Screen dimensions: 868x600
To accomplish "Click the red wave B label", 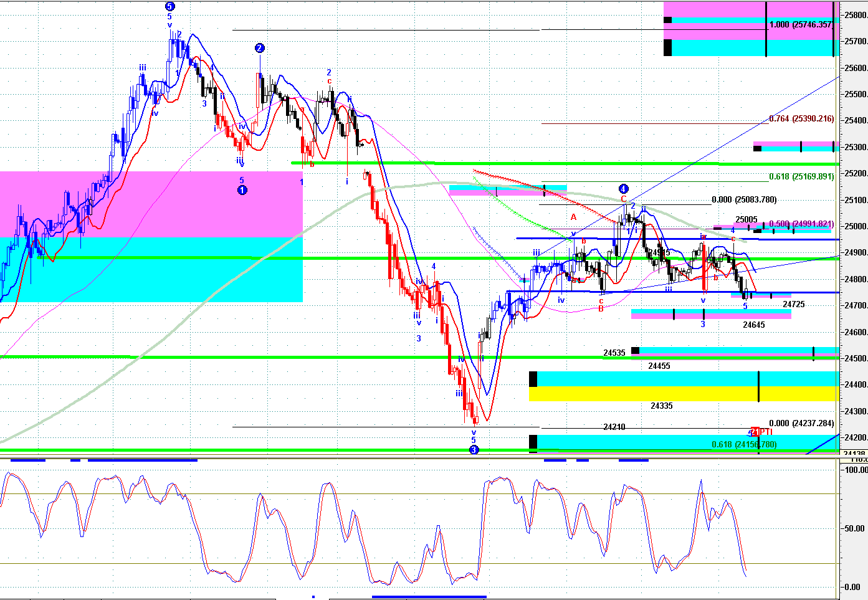I will tap(601, 308).
